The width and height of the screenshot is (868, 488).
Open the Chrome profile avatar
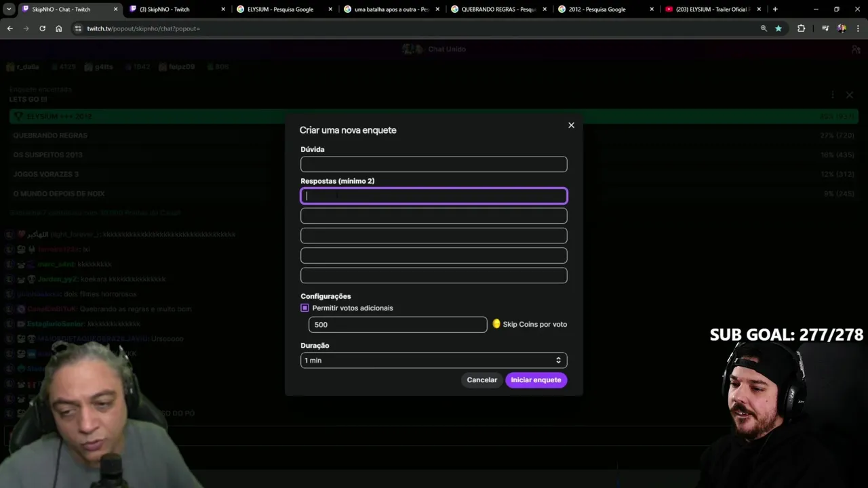[x=842, y=28]
